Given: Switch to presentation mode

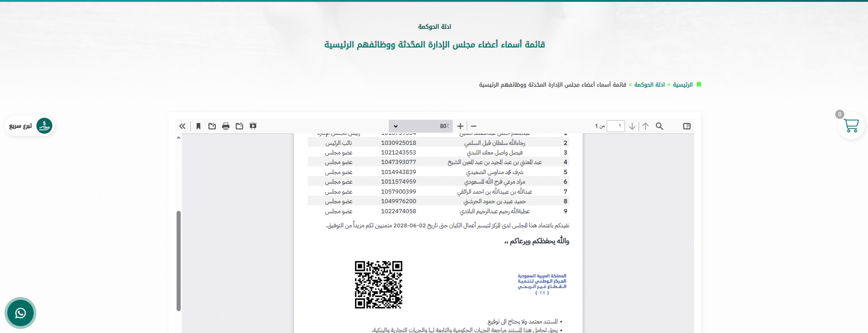Looking at the screenshot, I should click(253, 126).
